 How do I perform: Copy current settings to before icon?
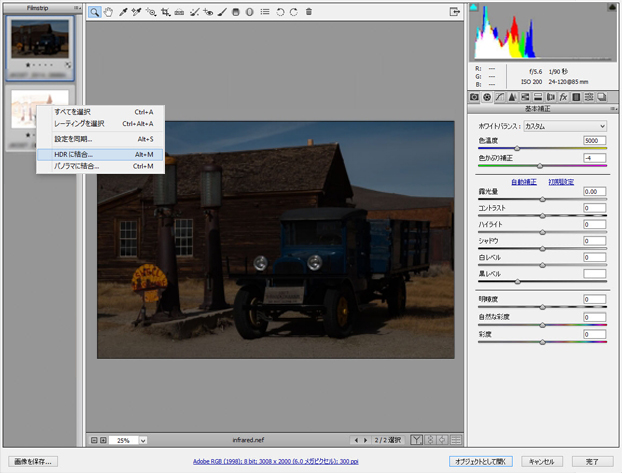click(443, 440)
